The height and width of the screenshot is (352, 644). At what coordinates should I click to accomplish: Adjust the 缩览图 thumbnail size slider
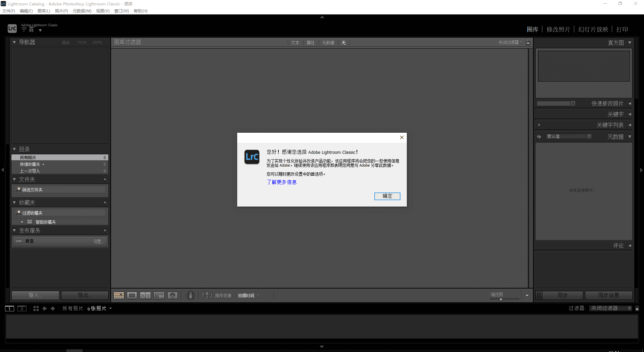pos(501,299)
